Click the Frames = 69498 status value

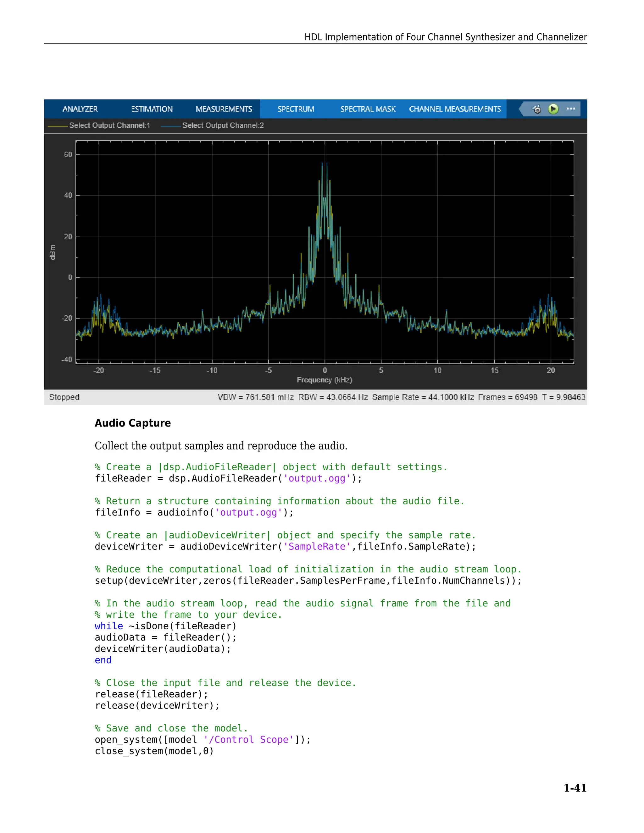click(x=508, y=397)
